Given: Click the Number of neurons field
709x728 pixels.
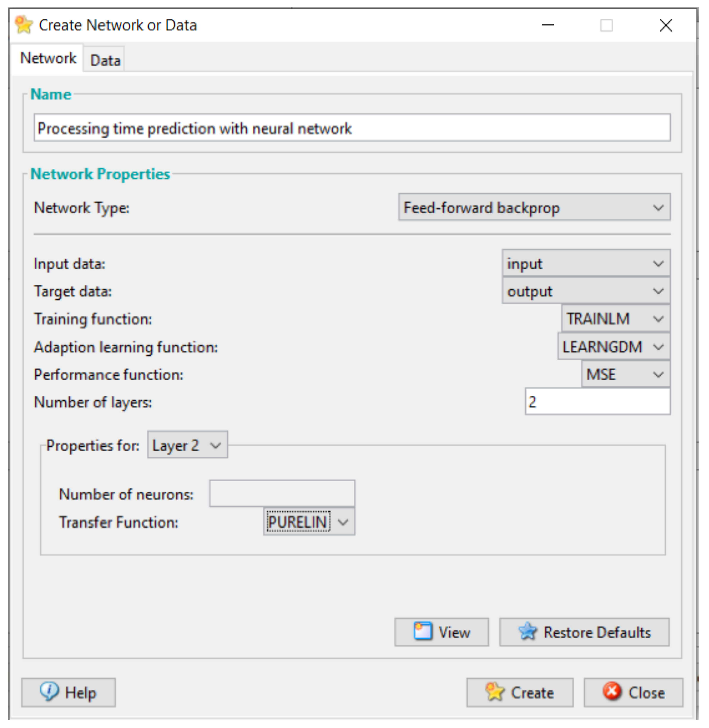Looking at the screenshot, I should coord(282,494).
